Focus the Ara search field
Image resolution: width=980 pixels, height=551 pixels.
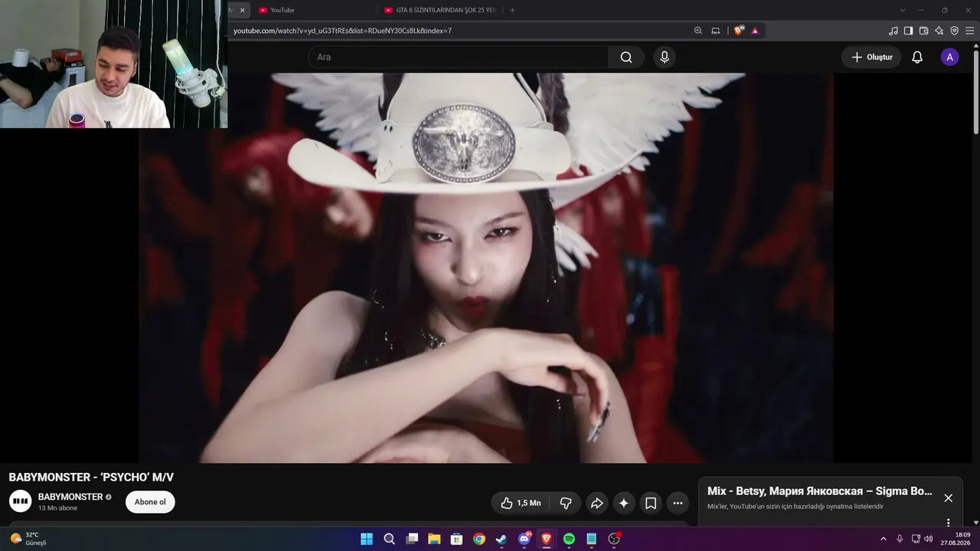tap(458, 57)
